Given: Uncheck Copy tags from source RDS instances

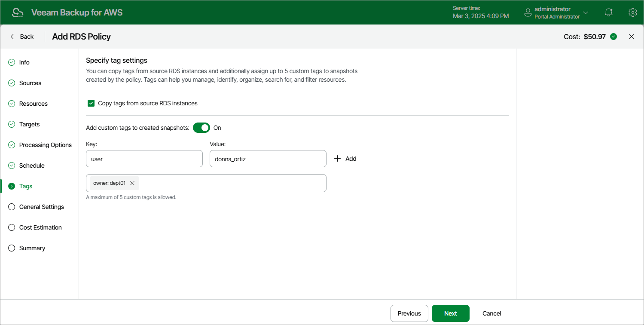Looking at the screenshot, I should click(x=91, y=103).
